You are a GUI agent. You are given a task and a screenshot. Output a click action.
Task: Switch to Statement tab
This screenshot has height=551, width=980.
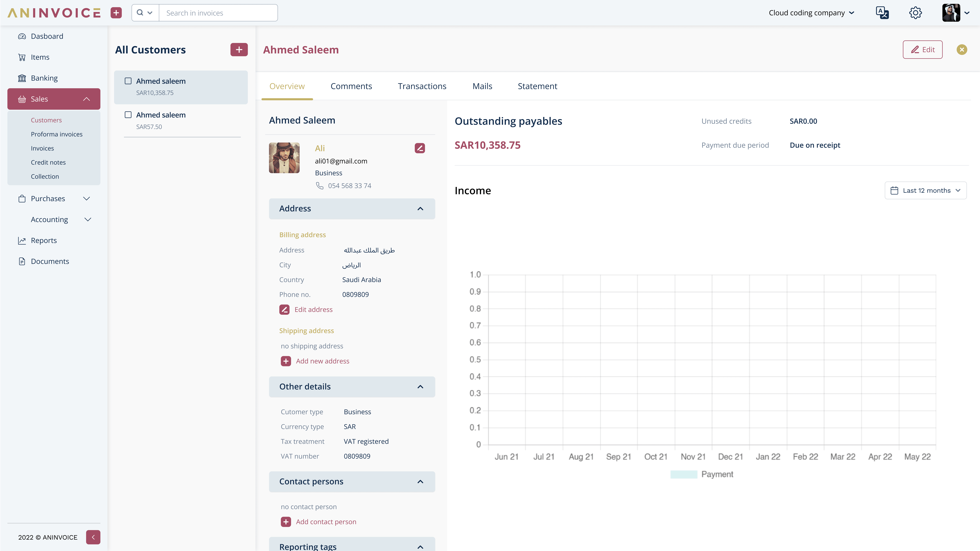[538, 86]
